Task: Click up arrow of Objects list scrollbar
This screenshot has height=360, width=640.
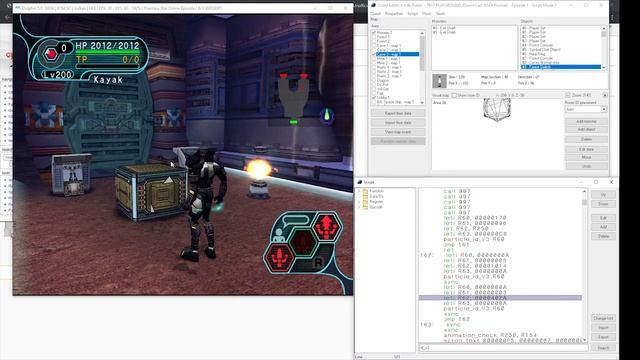Action: 604,29
